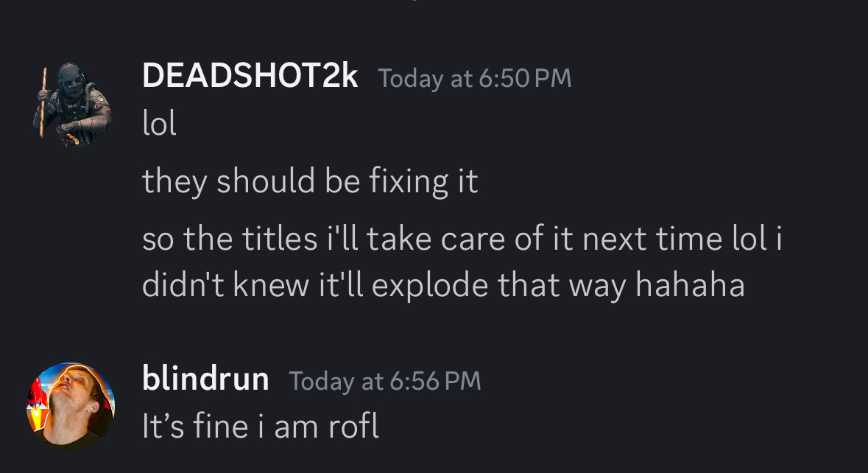Click the Today at 6:56 PM timestamp
Image resolution: width=868 pixels, height=473 pixels.
[x=385, y=381]
